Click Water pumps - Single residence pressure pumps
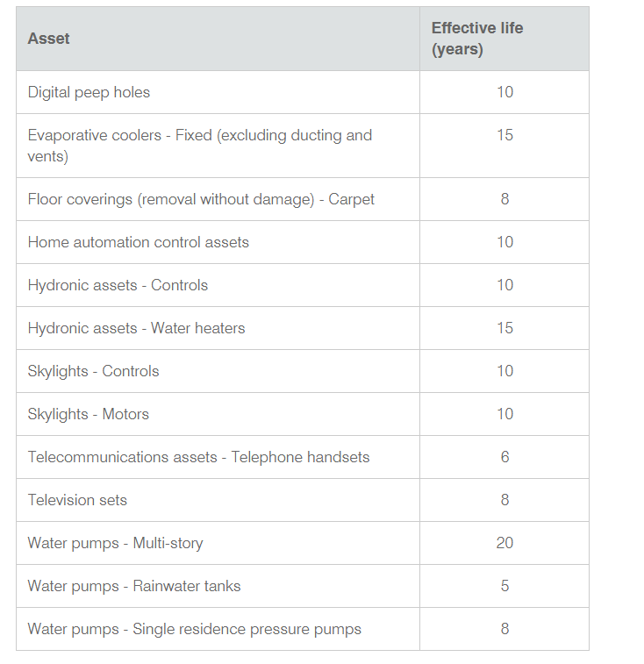 tap(194, 629)
